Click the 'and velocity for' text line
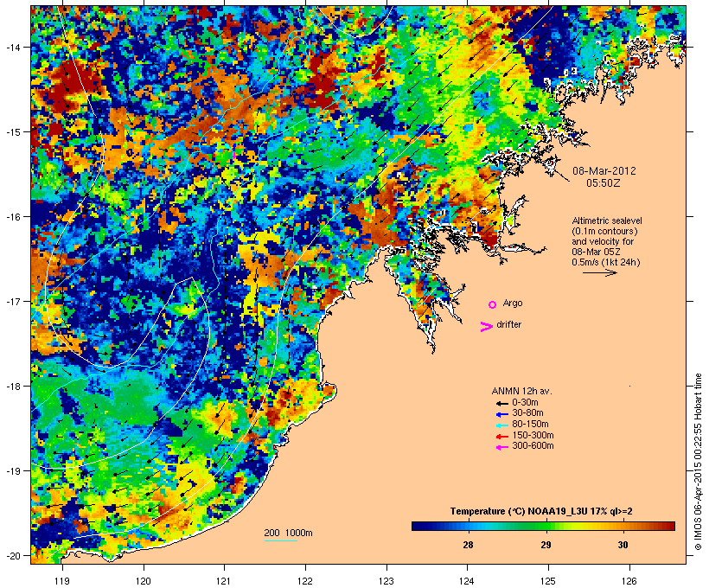This screenshot has width=709, height=588. 603,241
